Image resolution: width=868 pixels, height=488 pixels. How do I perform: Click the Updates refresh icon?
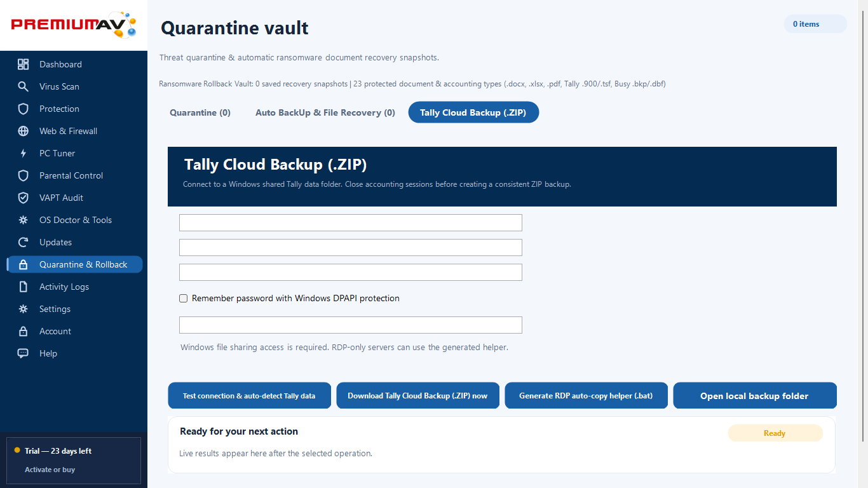click(24, 242)
